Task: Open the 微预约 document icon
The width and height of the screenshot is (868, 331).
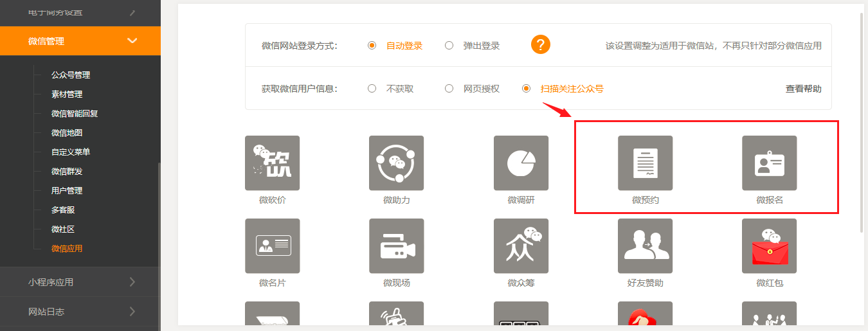Action: (645, 163)
